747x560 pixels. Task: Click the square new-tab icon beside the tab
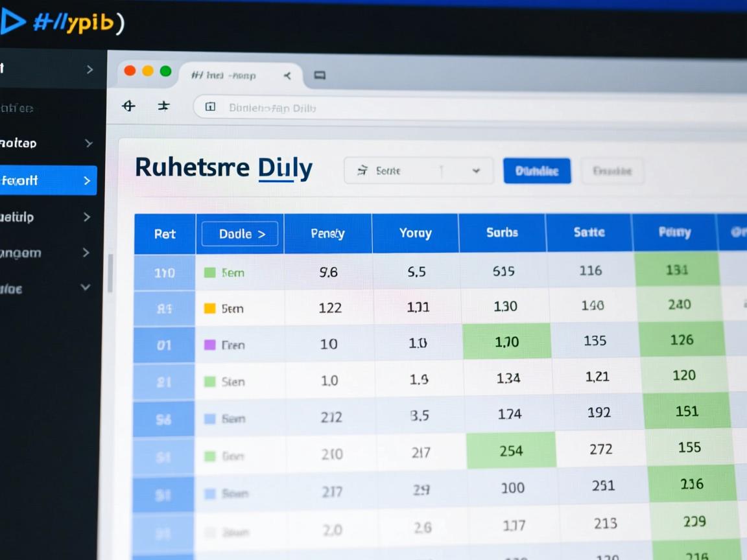(x=320, y=76)
